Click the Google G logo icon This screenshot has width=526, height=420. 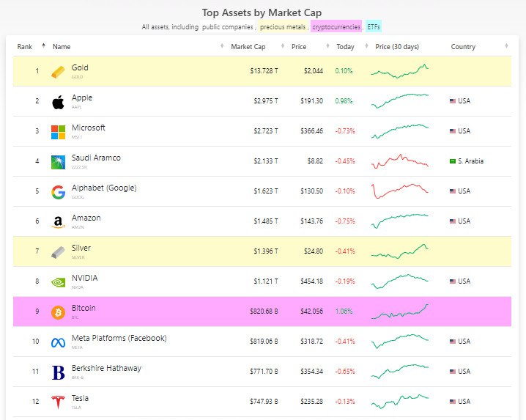(58, 192)
